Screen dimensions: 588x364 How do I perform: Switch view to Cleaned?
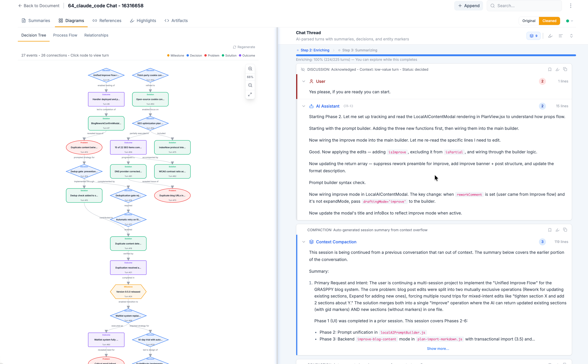(x=549, y=21)
